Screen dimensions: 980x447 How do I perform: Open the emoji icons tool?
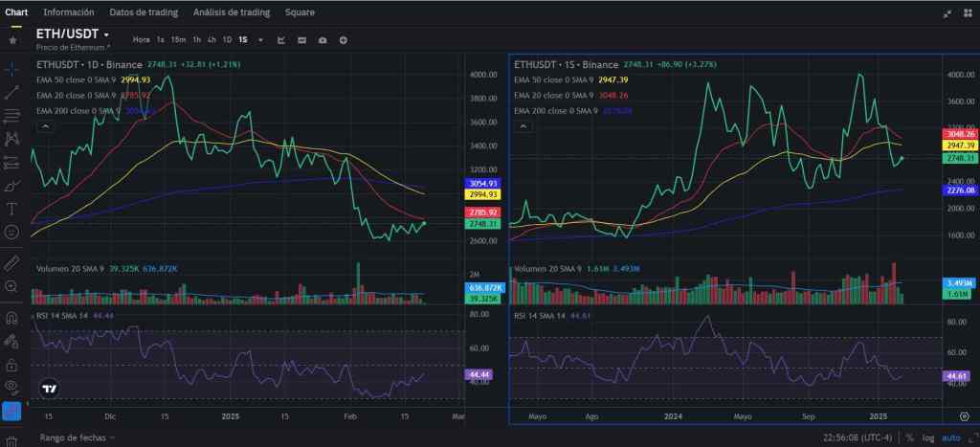(11, 232)
